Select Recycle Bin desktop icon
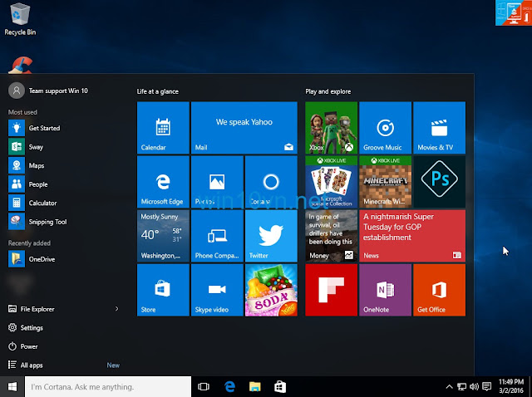 coord(20,18)
